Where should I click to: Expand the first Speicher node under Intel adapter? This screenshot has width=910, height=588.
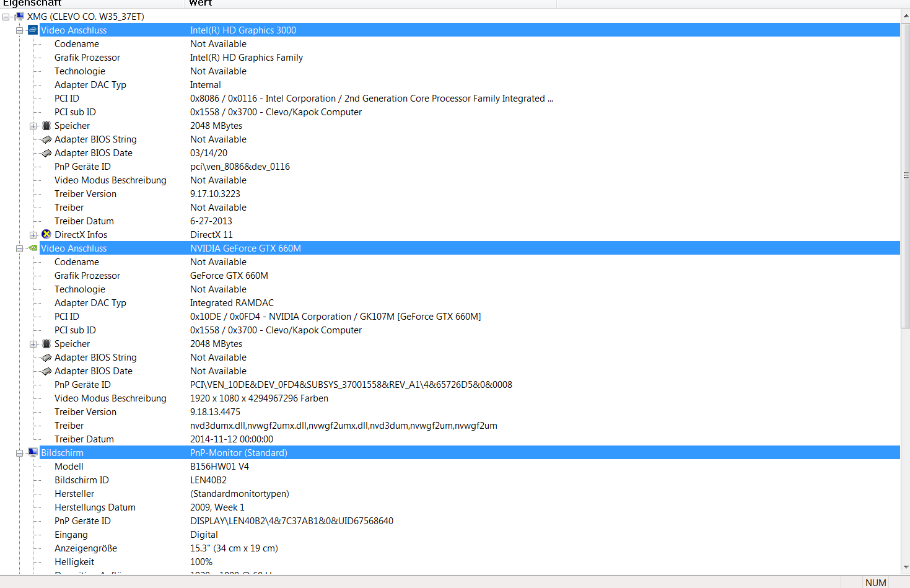click(x=33, y=126)
